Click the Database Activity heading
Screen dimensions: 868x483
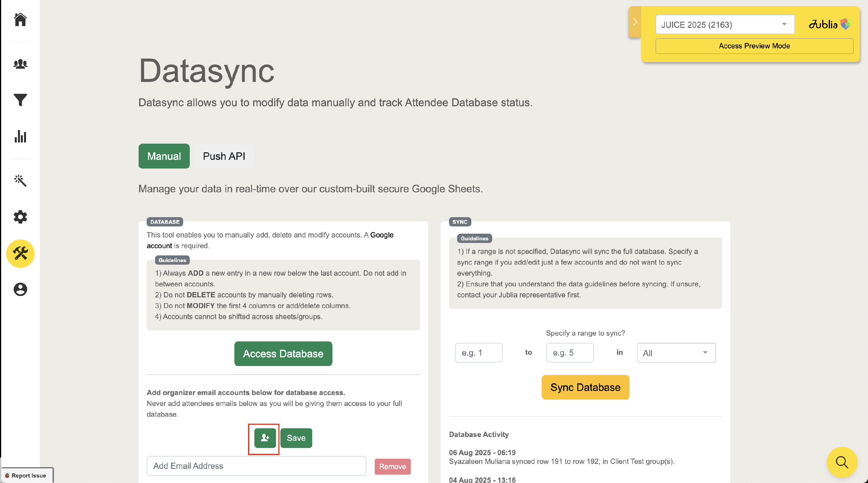(x=479, y=434)
